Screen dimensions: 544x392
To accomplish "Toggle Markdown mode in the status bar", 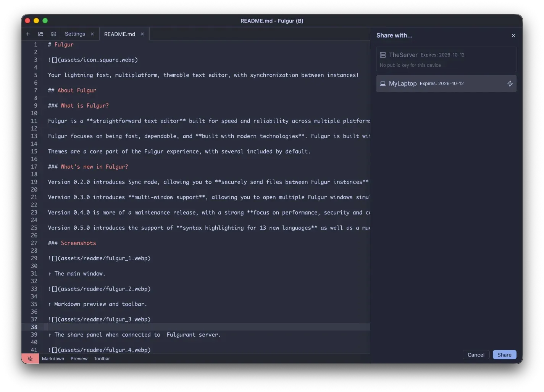I will pyautogui.click(x=53, y=358).
